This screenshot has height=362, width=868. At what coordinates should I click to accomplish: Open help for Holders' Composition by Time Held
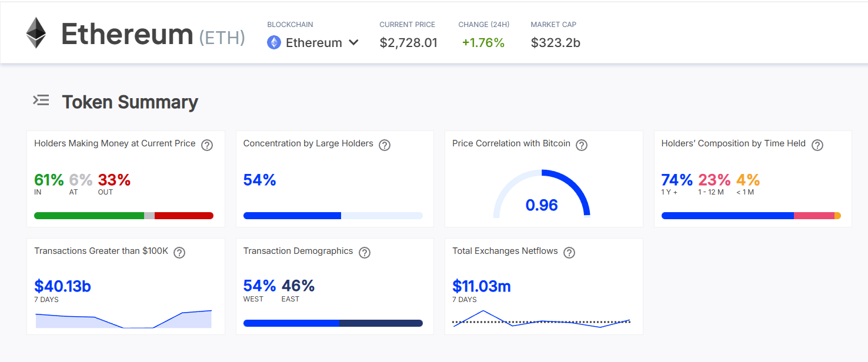pyautogui.click(x=817, y=145)
